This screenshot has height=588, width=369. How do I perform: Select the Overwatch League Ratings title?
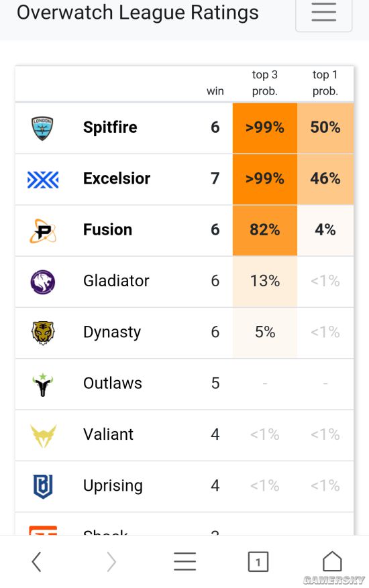(x=138, y=12)
